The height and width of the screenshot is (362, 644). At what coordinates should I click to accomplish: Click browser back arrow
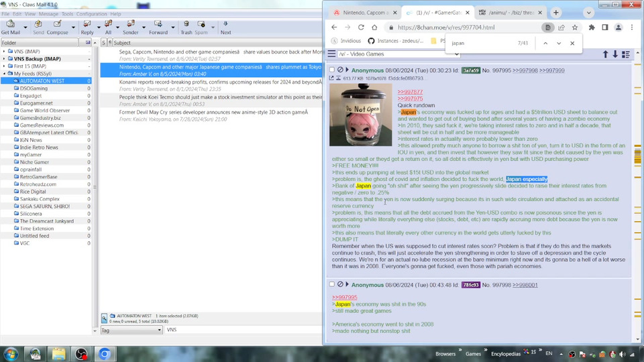(334, 27)
